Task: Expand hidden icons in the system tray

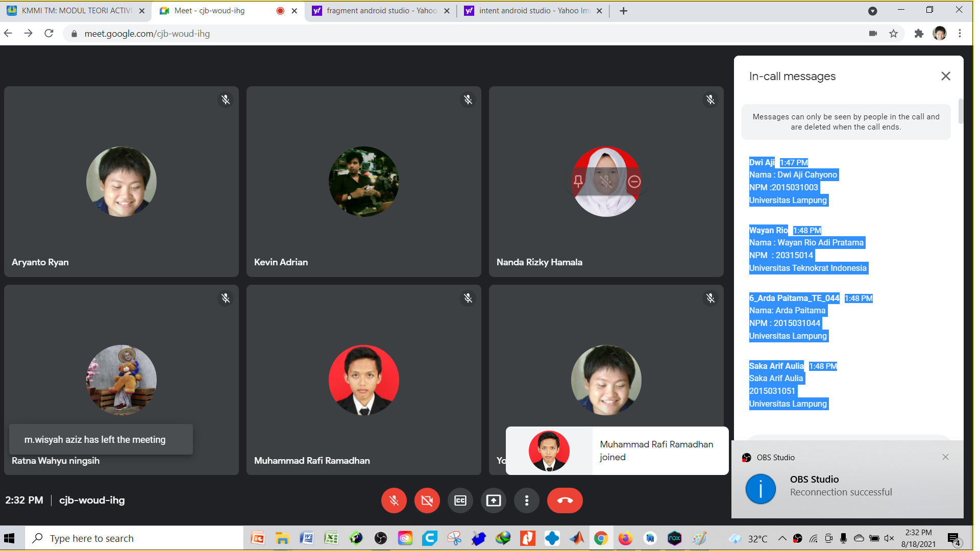Action: pos(781,538)
